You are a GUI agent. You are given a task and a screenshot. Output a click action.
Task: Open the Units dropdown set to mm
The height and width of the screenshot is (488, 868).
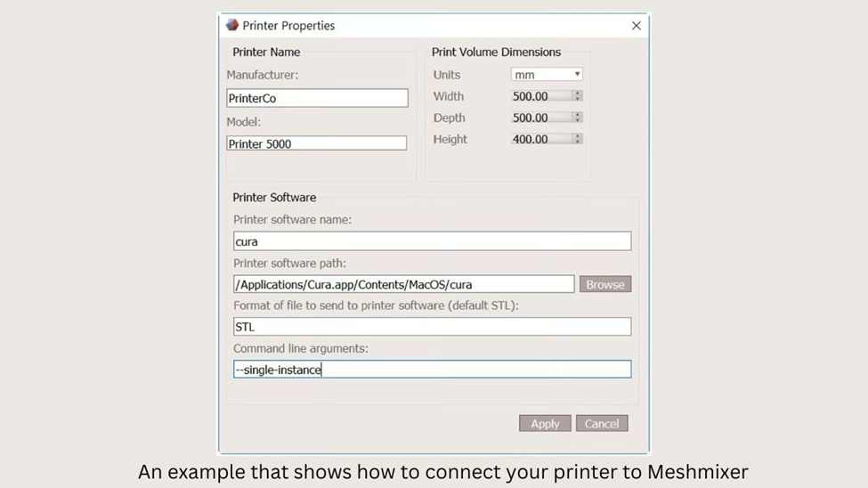[547, 74]
